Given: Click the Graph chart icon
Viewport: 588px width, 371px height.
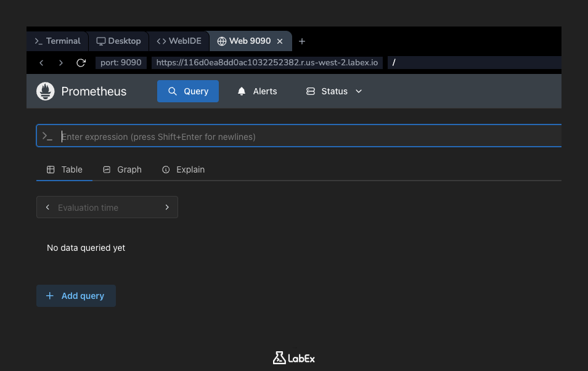Looking at the screenshot, I should tap(106, 169).
